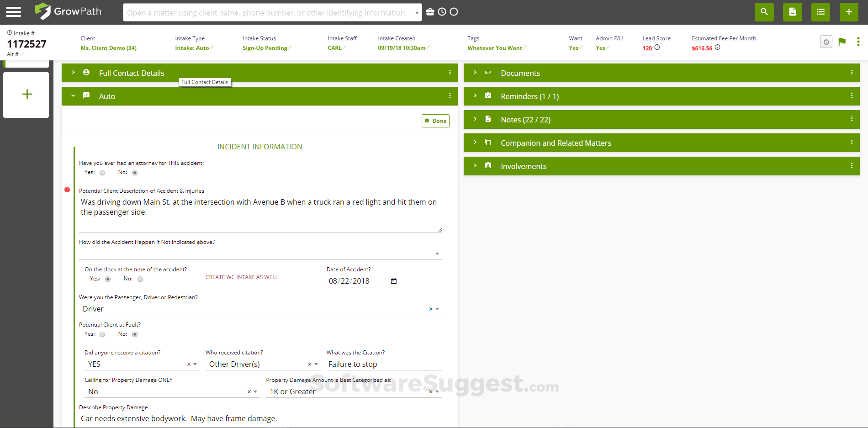Choose Yes for Potential Client at Fault

[x=102, y=334]
